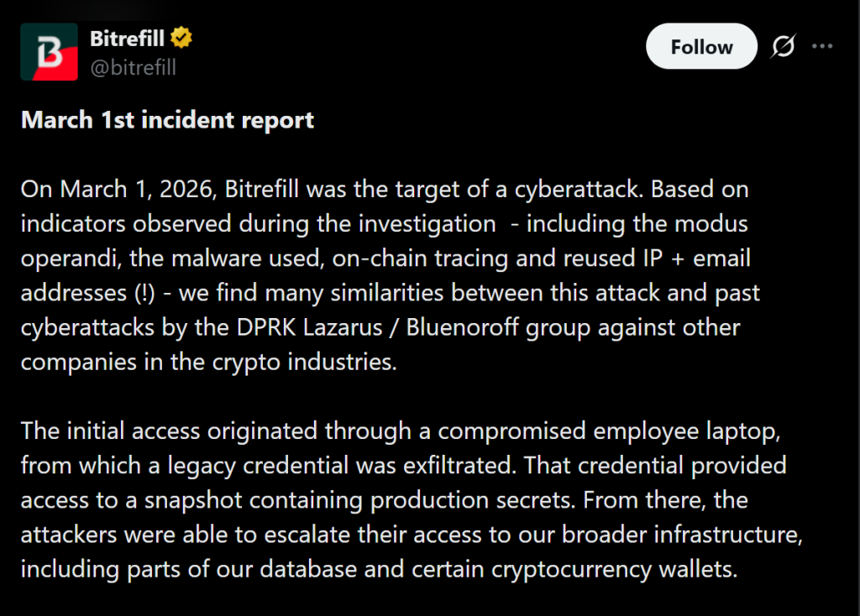This screenshot has height=616, width=860.
Task: Open the Bitrefill display name link
Action: click(128, 39)
